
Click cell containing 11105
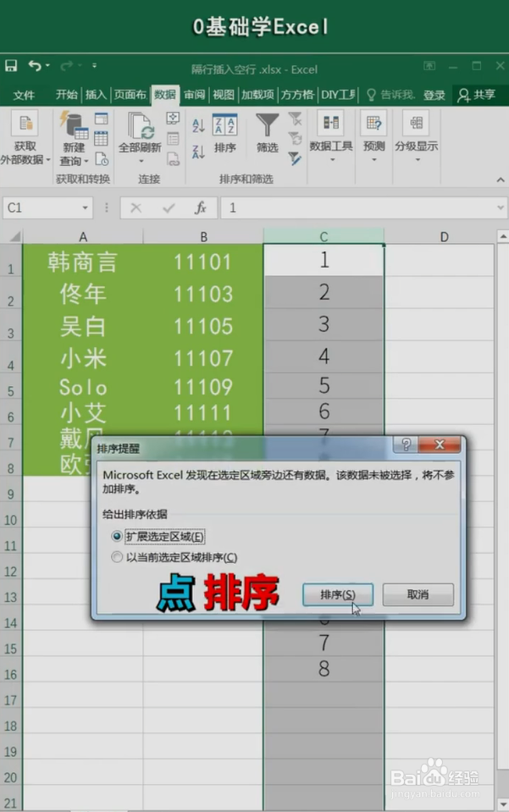[203, 326]
